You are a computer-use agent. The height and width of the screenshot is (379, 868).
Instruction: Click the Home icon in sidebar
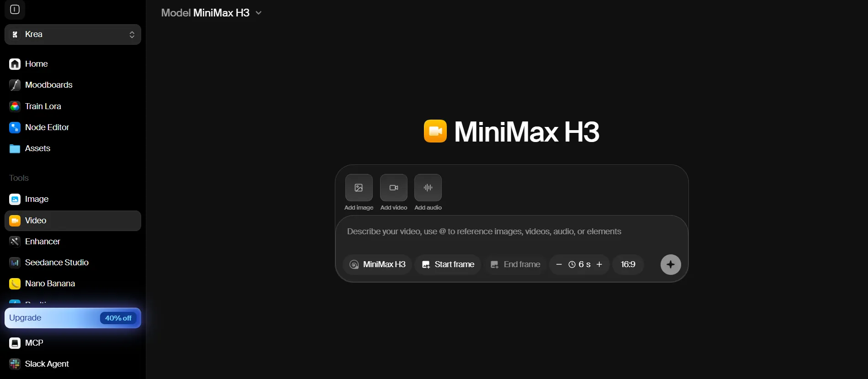tap(15, 64)
